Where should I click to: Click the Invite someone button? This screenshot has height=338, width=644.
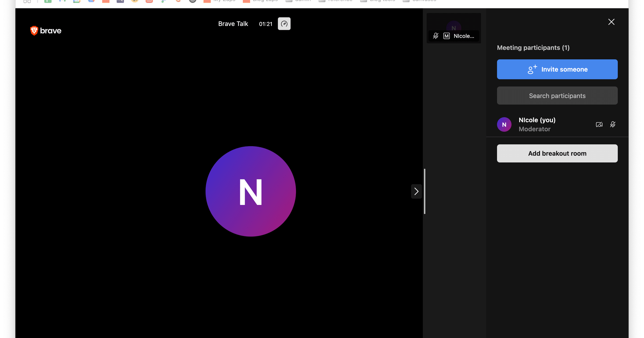pyautogui.click(x=557, y=69)
